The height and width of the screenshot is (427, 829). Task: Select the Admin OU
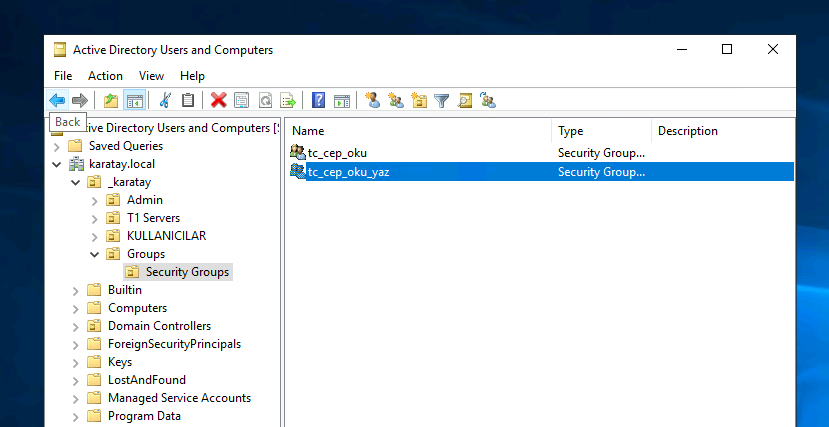coord(145,200)
